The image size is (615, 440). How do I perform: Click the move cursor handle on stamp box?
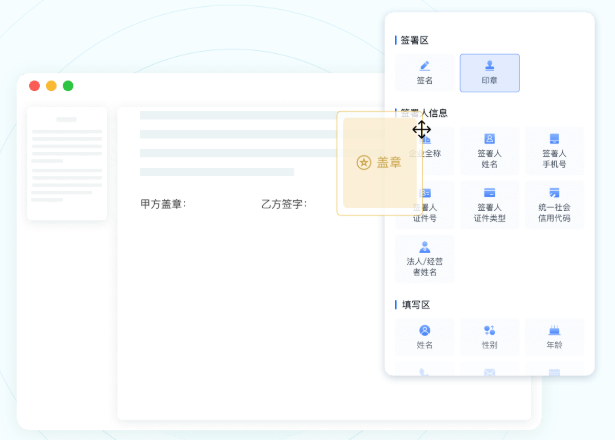(x=422, y=129)
